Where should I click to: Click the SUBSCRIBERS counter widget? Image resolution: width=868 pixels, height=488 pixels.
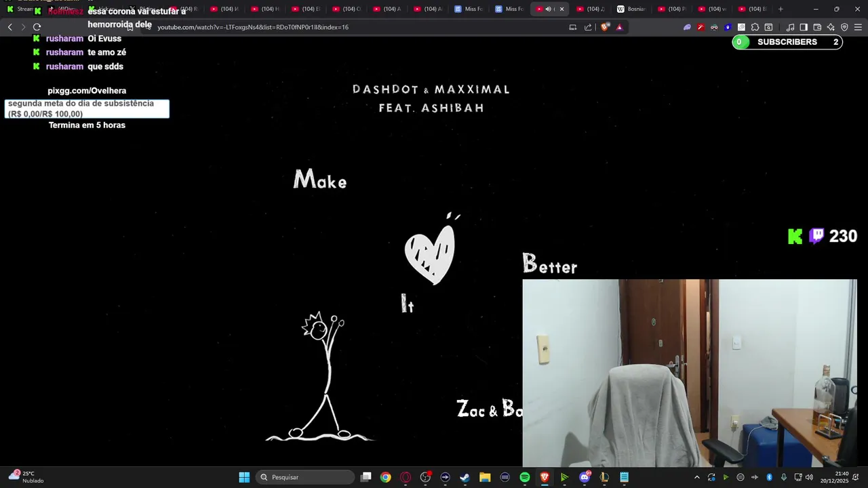(787, 42)
